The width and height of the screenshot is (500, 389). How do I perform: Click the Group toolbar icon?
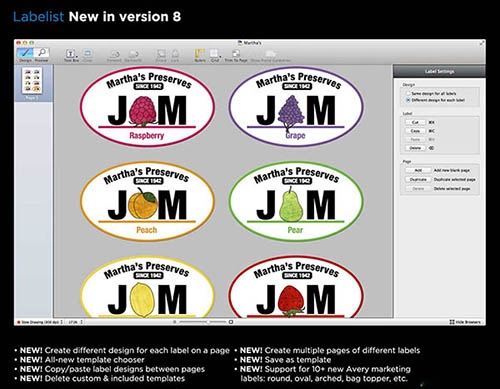click(161, 53)
